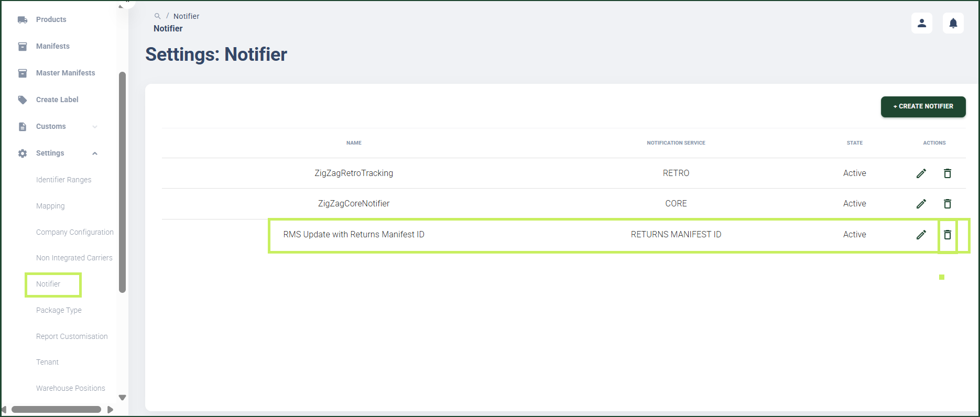980x417 pixels.
Task: Open Identifier Ranges settings
Action: [x=63, y=180]
